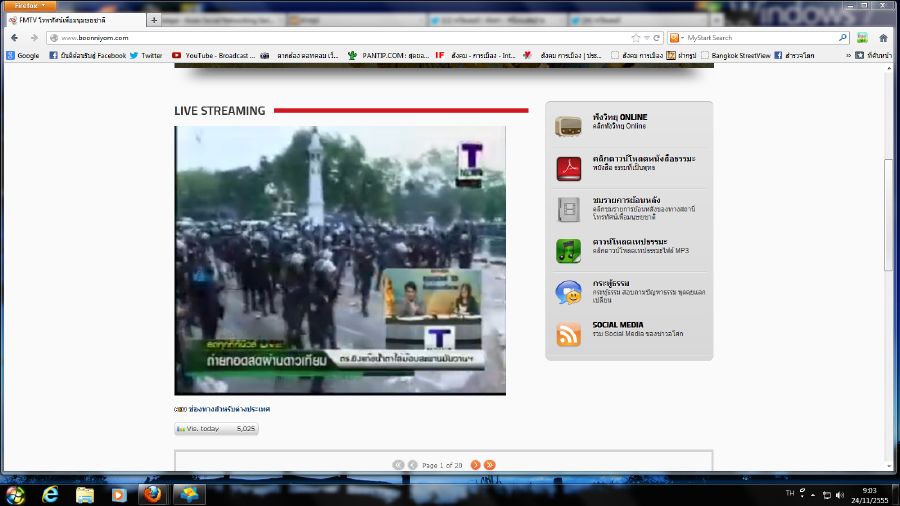Go to previous page with left arrow
This screenshot has width=900, height=506.
[x=412, y=465]
